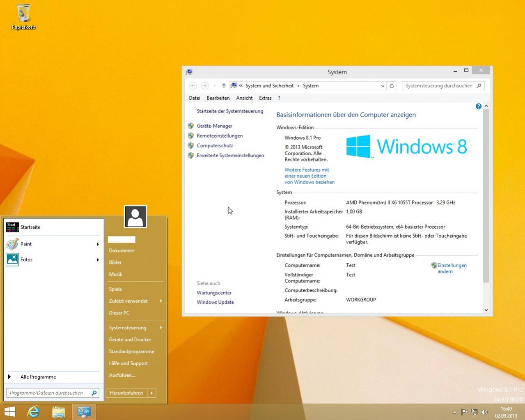Screen dimensions: 525x420
Task: Go up one level with the up arrow
Action: click(224, 86)
